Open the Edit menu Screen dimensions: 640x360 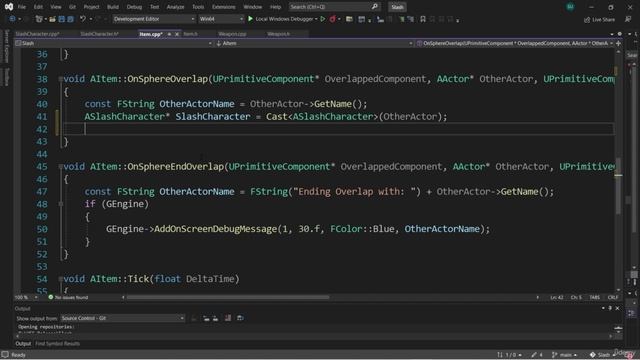pos(38,7)
